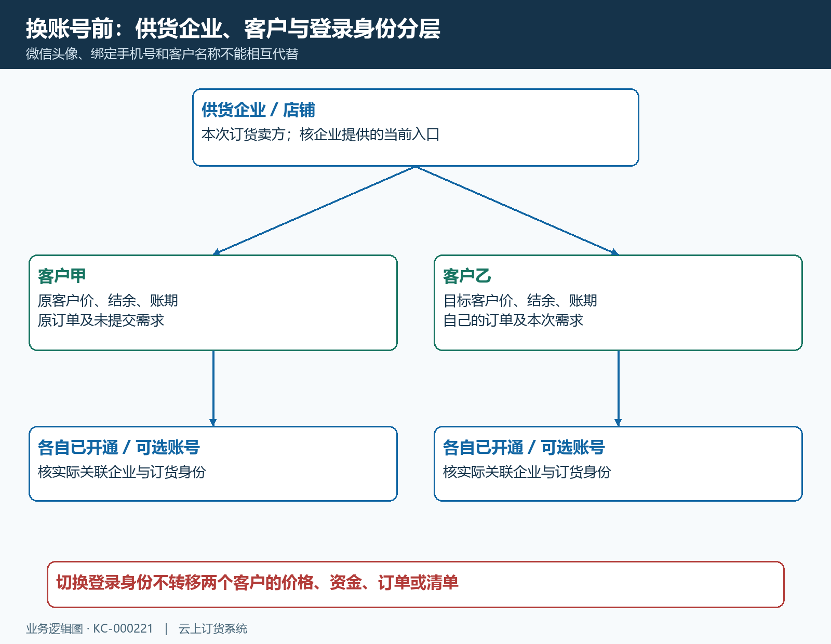Select '核实际关联企业与订货身份' in right bottom box
Viewport: 831px width, 644px height.
pos(527,472)
